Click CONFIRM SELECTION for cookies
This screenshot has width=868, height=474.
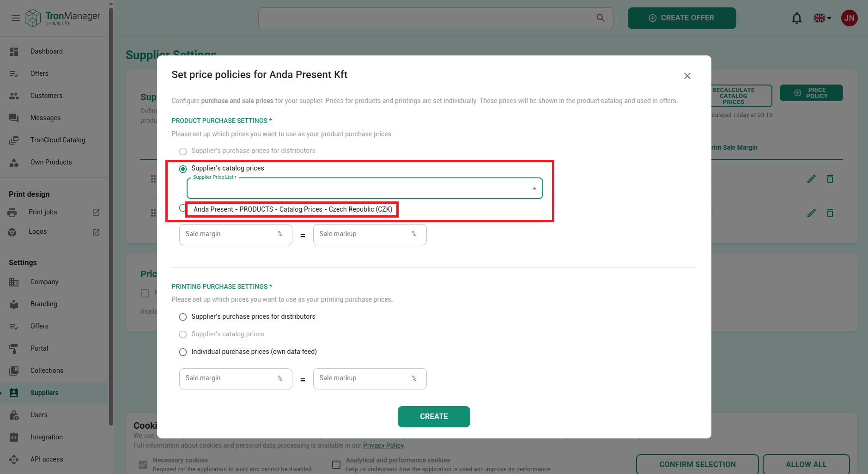(x=698, y=464)
